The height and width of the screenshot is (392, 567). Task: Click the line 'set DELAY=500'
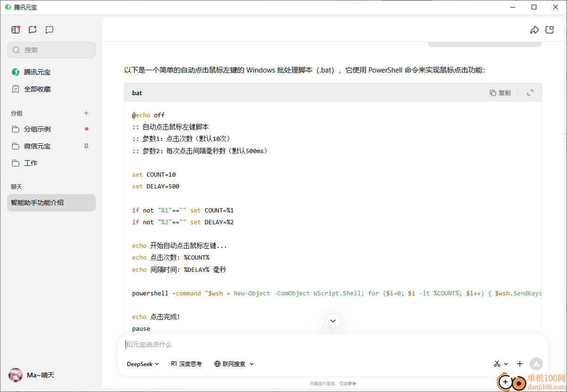(156, 186)
